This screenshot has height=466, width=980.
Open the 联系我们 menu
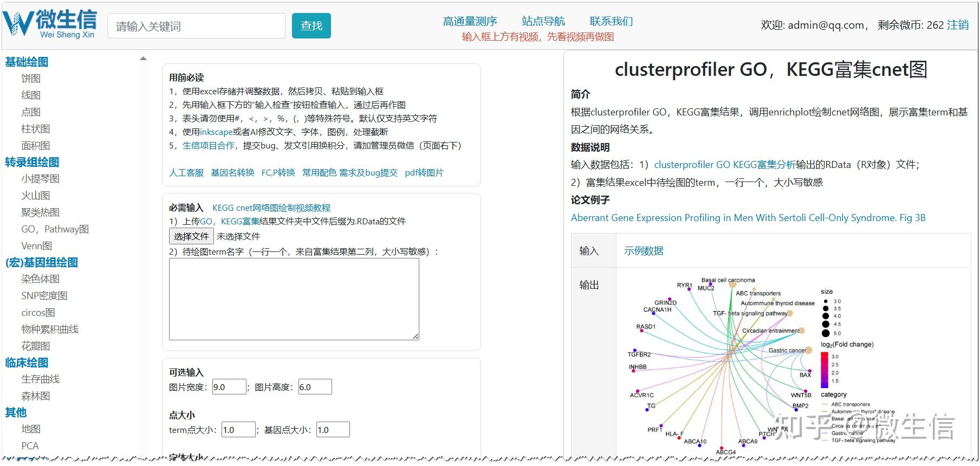(x=611, y=21)
